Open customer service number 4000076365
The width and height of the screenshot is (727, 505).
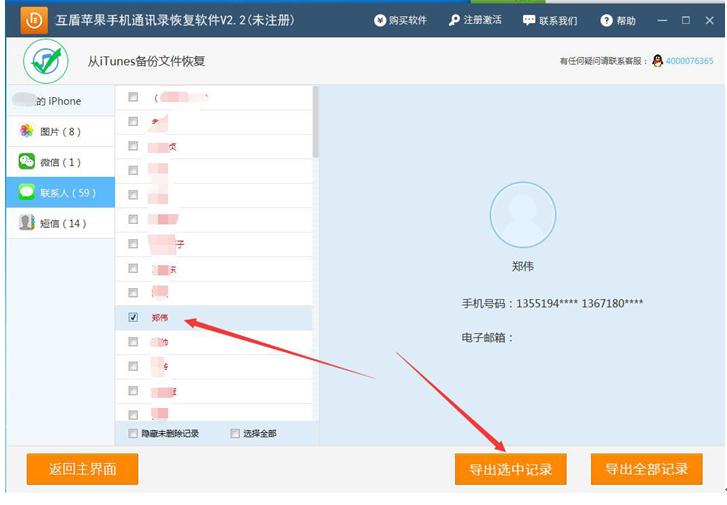[689, 61]
